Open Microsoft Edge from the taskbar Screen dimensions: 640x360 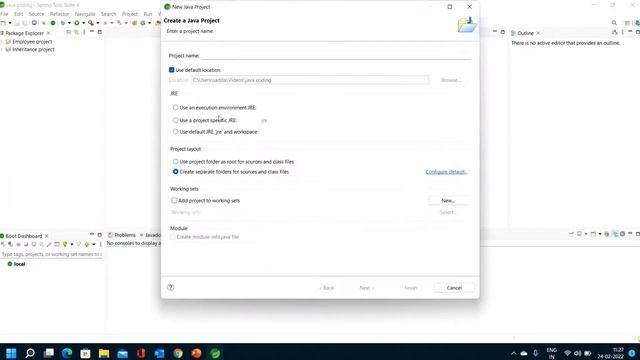67,353
